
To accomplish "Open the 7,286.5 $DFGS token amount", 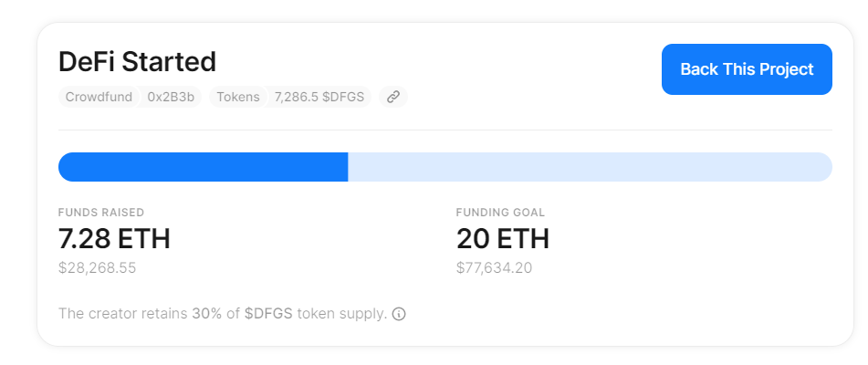I will pyautogui.click(x=319, y=97).
